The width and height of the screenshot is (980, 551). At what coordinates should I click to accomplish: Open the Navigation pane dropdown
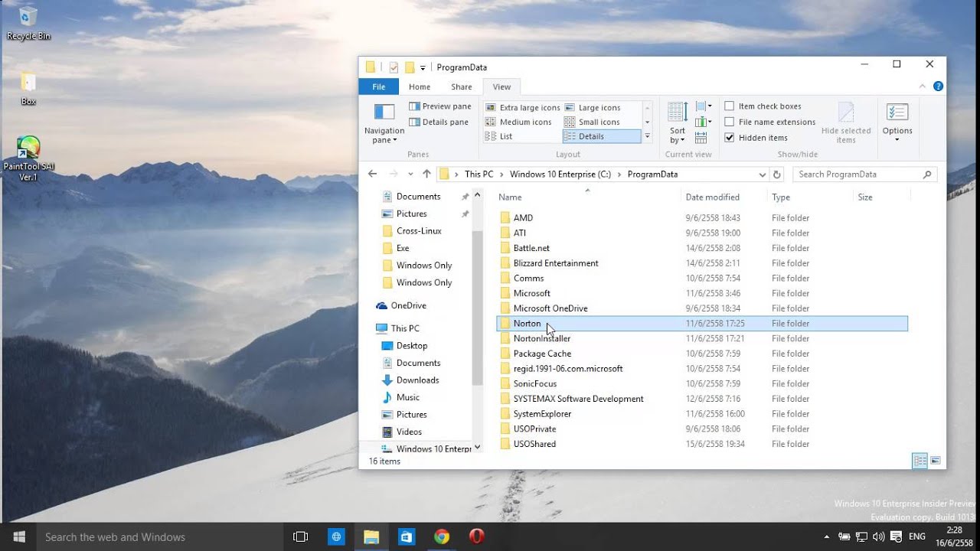coord(384,123)
